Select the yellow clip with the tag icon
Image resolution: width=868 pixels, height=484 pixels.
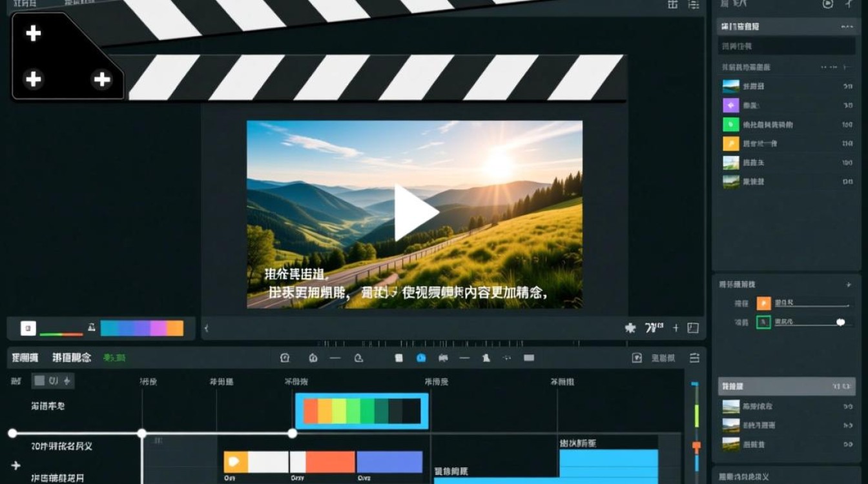click(236, 462)
